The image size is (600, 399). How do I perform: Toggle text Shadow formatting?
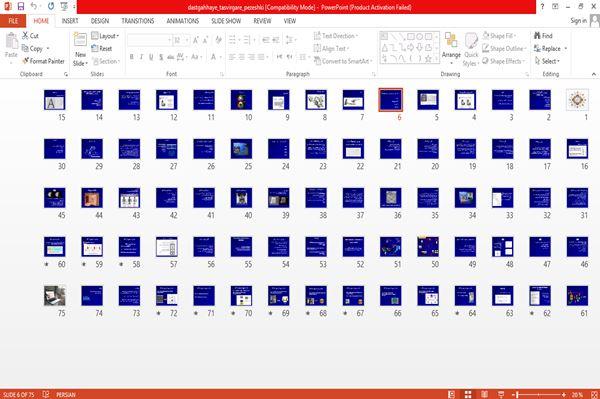[x=161, y=57]
